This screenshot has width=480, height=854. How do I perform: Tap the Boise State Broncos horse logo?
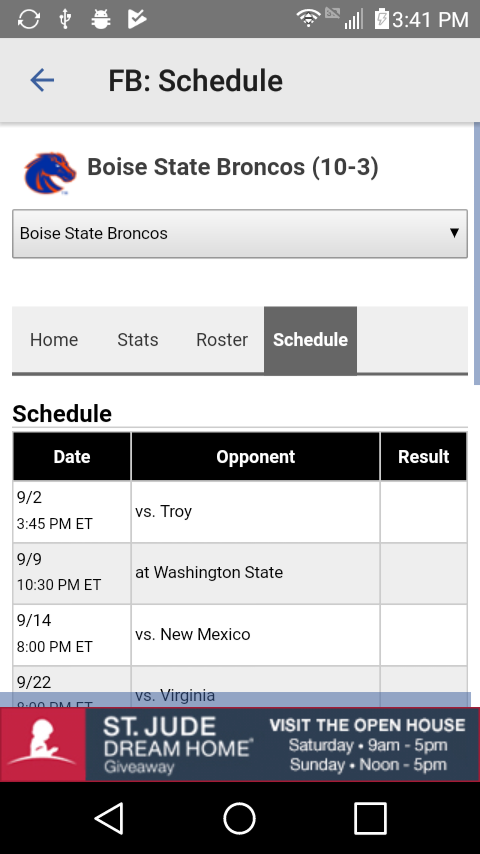coord(50,173)
